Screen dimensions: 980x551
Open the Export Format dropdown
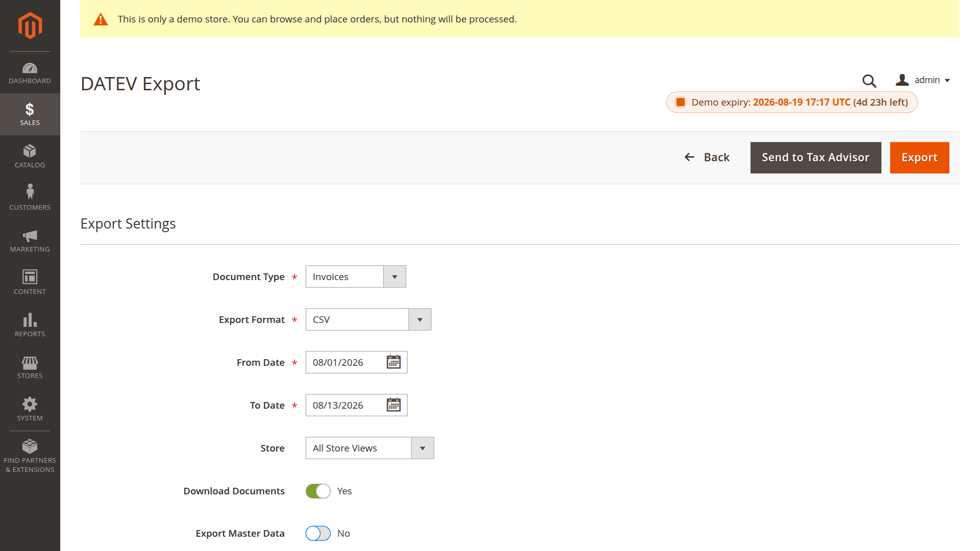pos(369,319)
